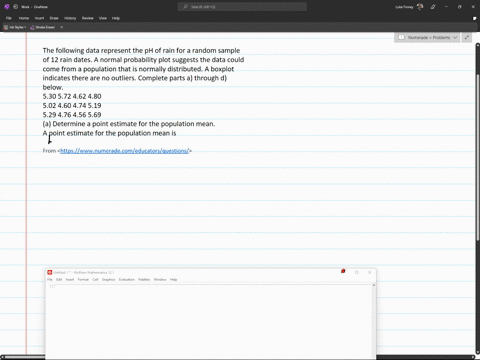This screenshot has height=360, width=480.
Task: Click the data row '5.29 4.76 4.56 5.69'
Action: 72,115
